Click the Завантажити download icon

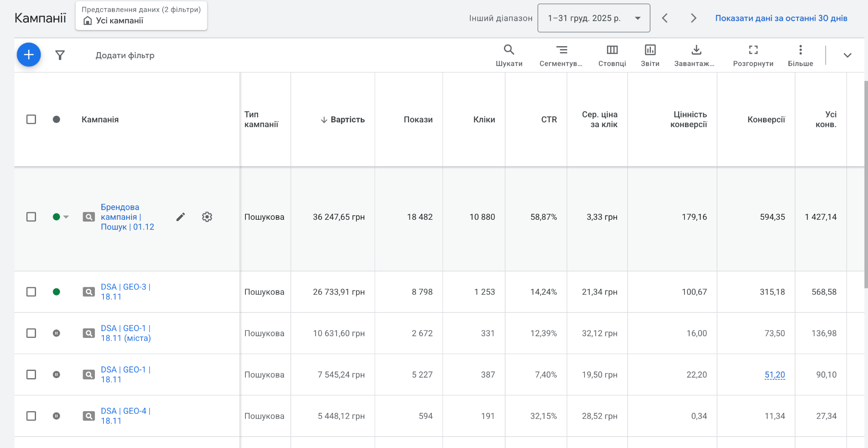coord(696,55)
